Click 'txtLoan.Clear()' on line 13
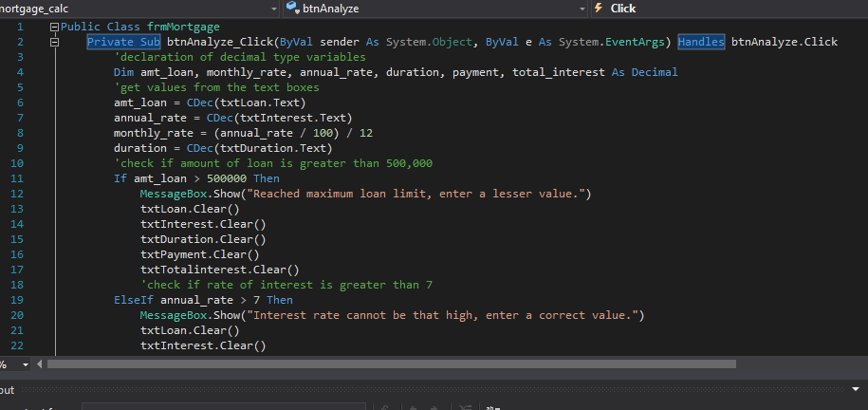The image size is (868, 410). point(190,209)
